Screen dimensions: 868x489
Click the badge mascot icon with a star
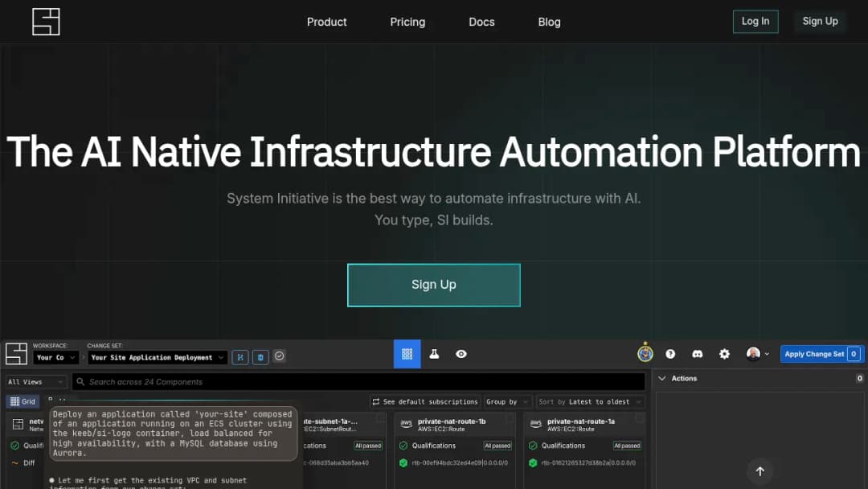(x=645, y=352)
